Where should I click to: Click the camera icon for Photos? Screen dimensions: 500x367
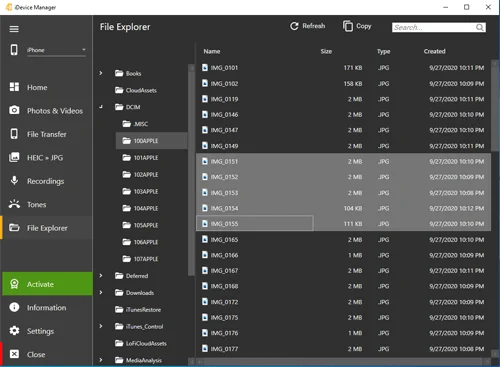pos(14,110)
